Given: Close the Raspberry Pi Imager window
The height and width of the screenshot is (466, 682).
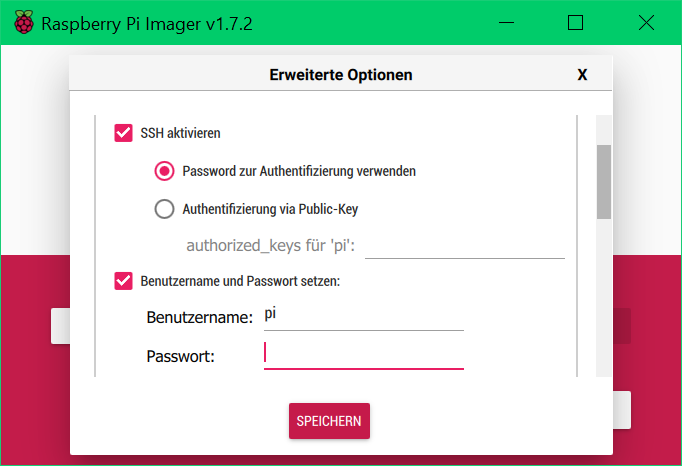Looking at the screenshot, I should (649, 23).
